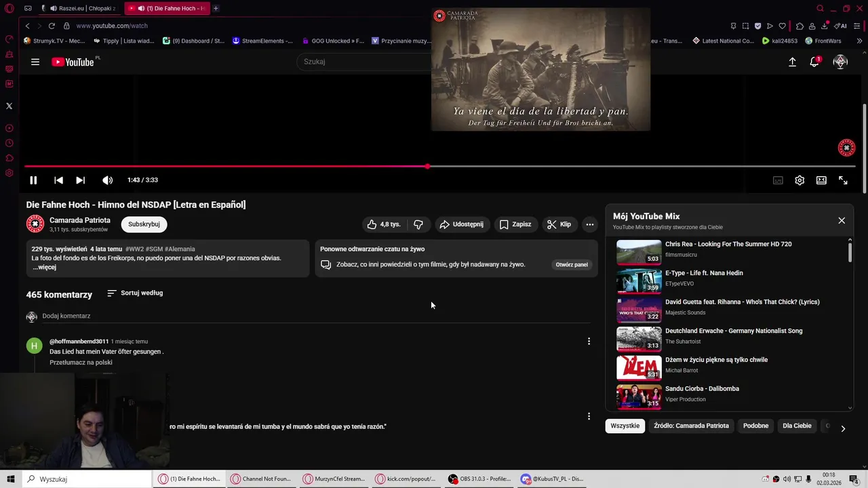The image size is (868, 488).
Task: Dislike the video thumbs-down
Action: click(x=418, y=224)
